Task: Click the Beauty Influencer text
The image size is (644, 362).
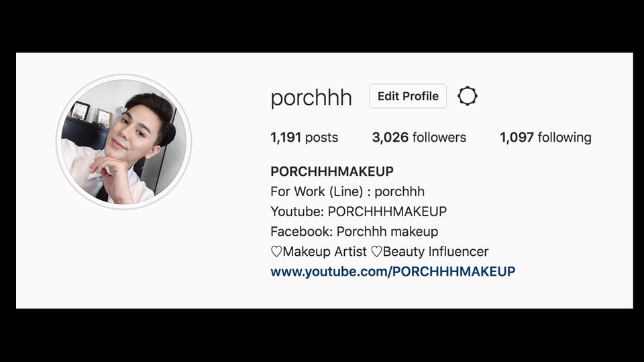Action: 436,252
